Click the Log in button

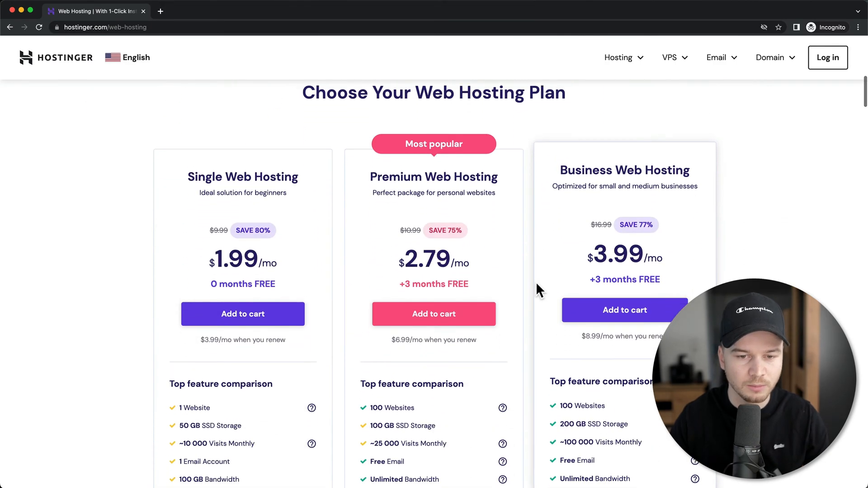coord(827,57)
